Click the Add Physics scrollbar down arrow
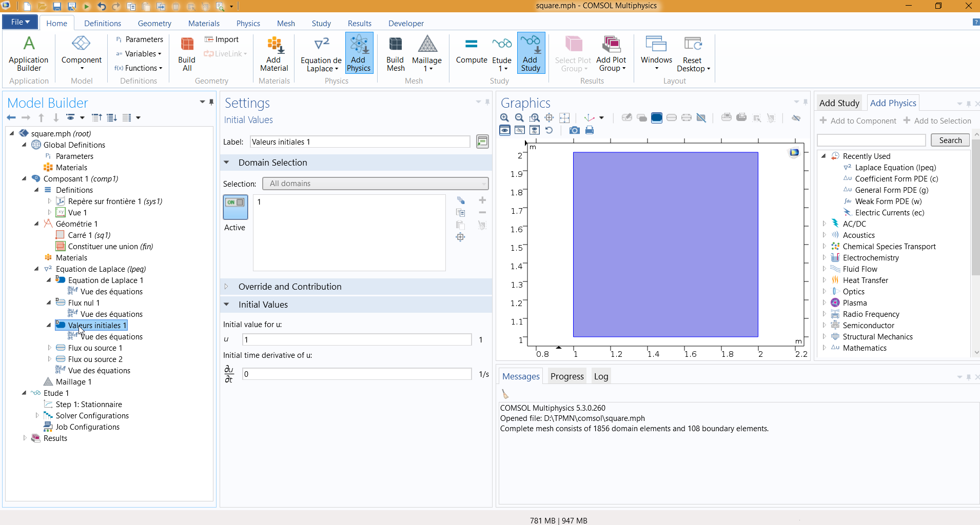980x525 pixels. click(976, 353)
